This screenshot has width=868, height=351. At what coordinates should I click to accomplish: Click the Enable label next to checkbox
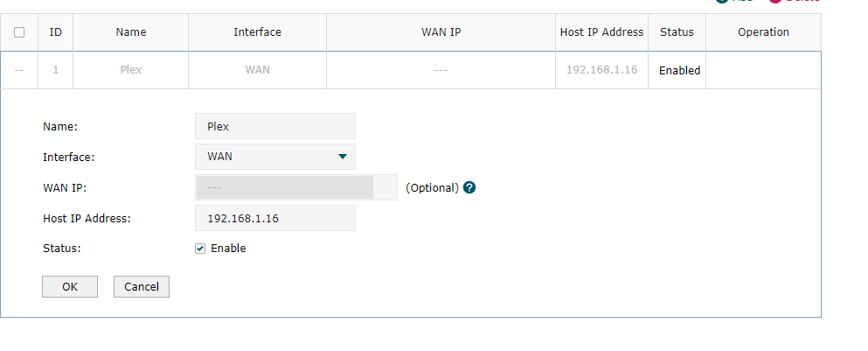228,249
